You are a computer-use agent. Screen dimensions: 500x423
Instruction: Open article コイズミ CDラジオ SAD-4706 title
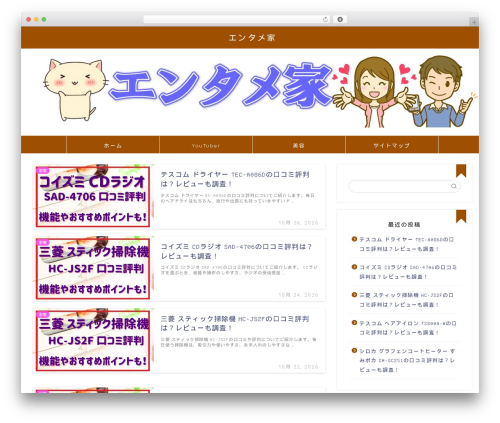coord(236,251)
